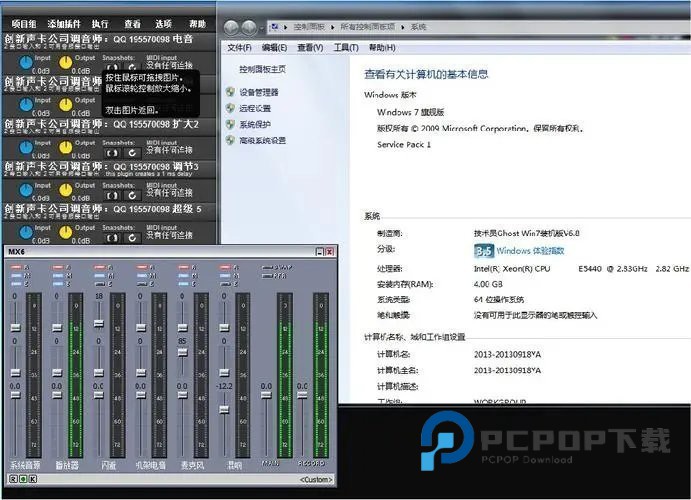Screen dimensions: 691x500
Task: Open the MIDI input selector of 电音 plugin
Action: [x=170, y=65]
